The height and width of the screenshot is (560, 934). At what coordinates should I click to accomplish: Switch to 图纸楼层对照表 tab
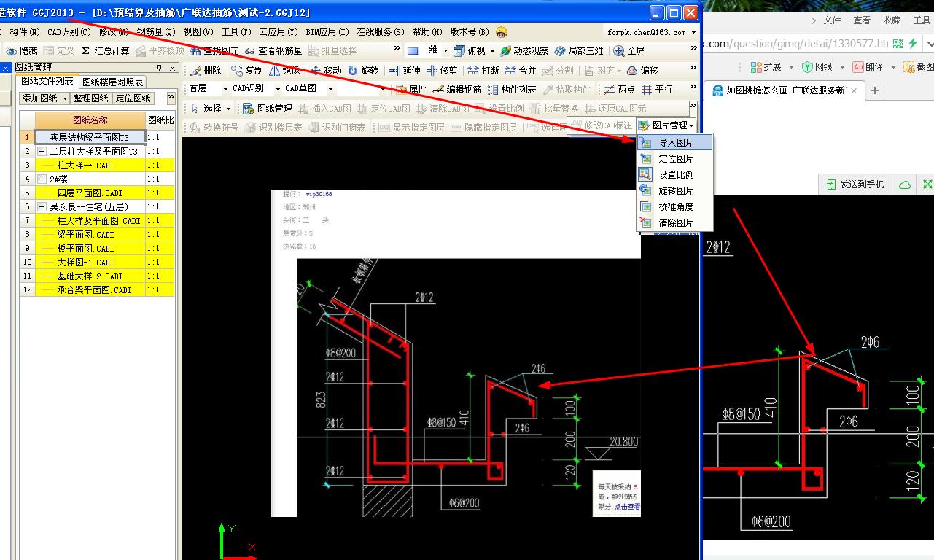113,82
